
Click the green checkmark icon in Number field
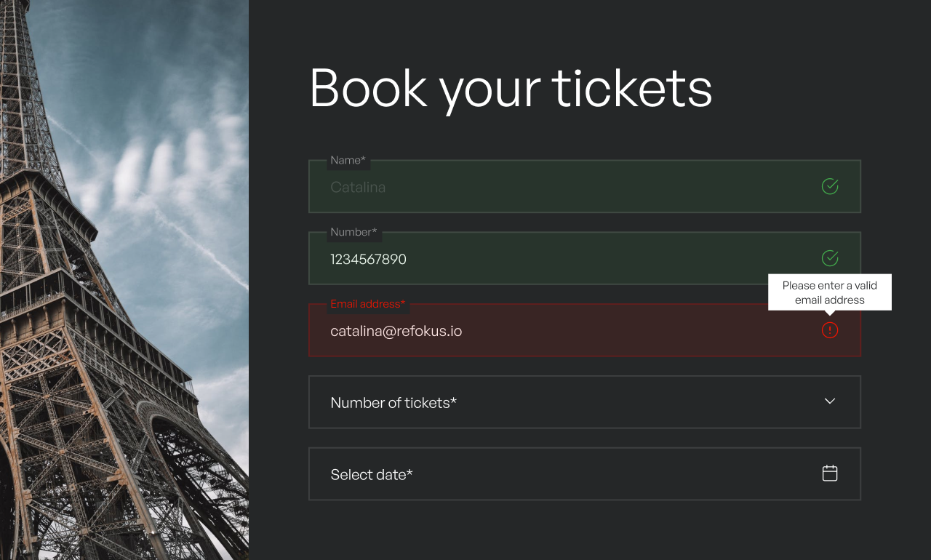point(830,258)
